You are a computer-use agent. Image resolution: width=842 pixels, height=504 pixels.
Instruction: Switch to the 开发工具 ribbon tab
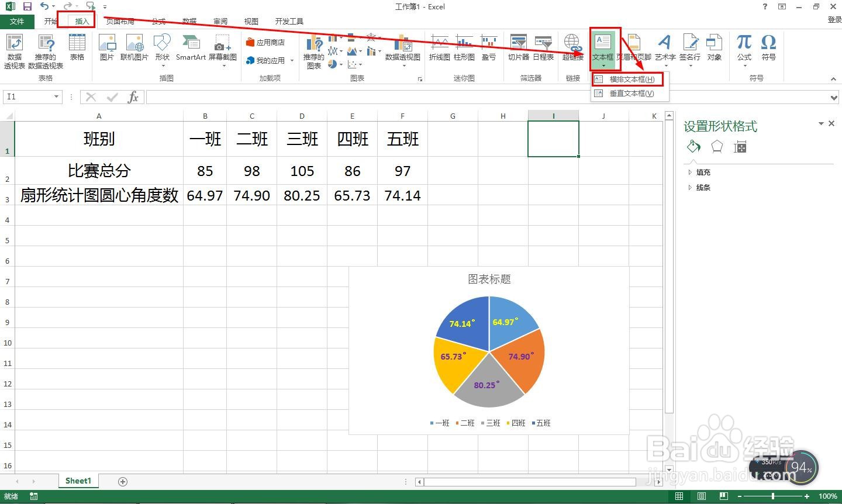(x=289, y=21)
